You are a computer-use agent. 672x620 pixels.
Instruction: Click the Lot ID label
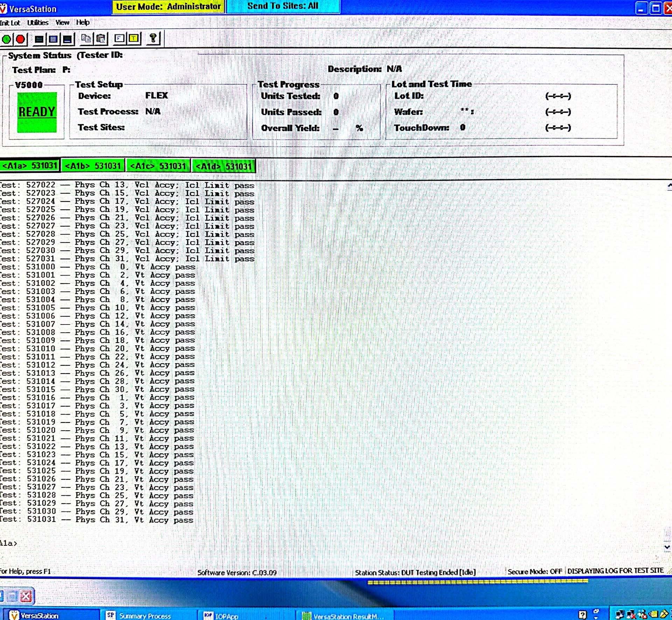409,96
